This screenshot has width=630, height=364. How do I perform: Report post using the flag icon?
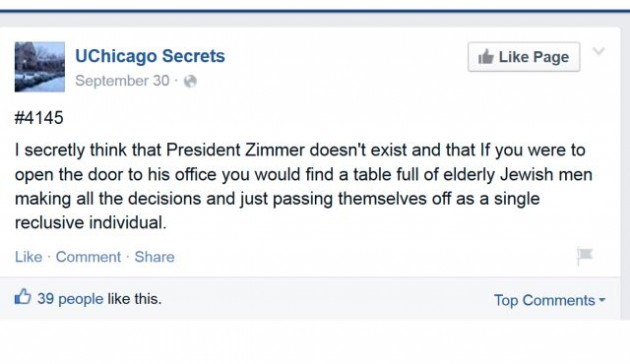pyautogui.click(x=585, y=256)
